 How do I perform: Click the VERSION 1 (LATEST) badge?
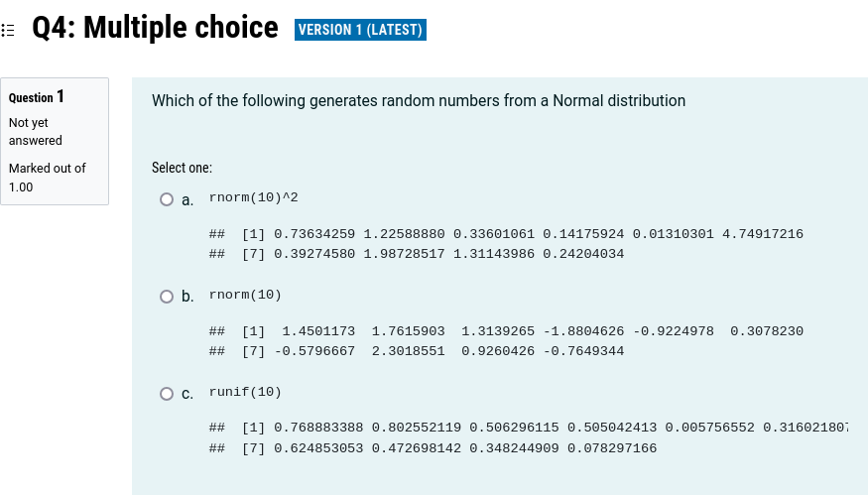click(360, 30)
